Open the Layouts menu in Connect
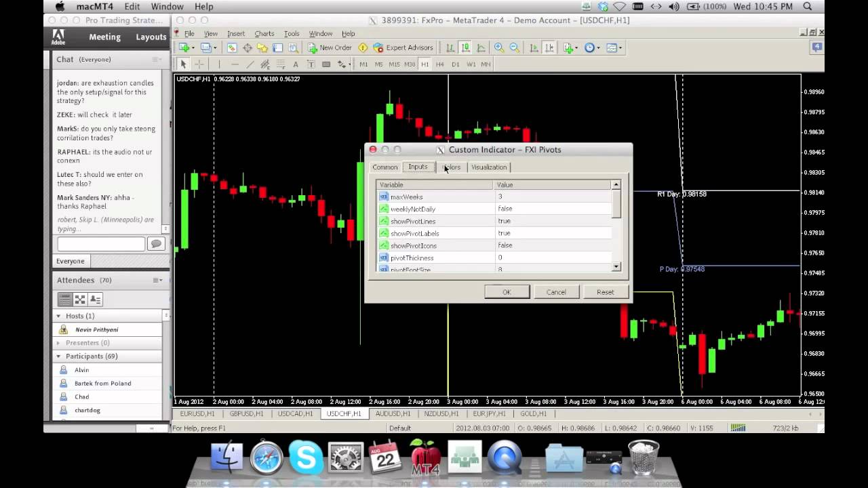The width and height of the screenshot is (868, 488). tap(151, 37)
